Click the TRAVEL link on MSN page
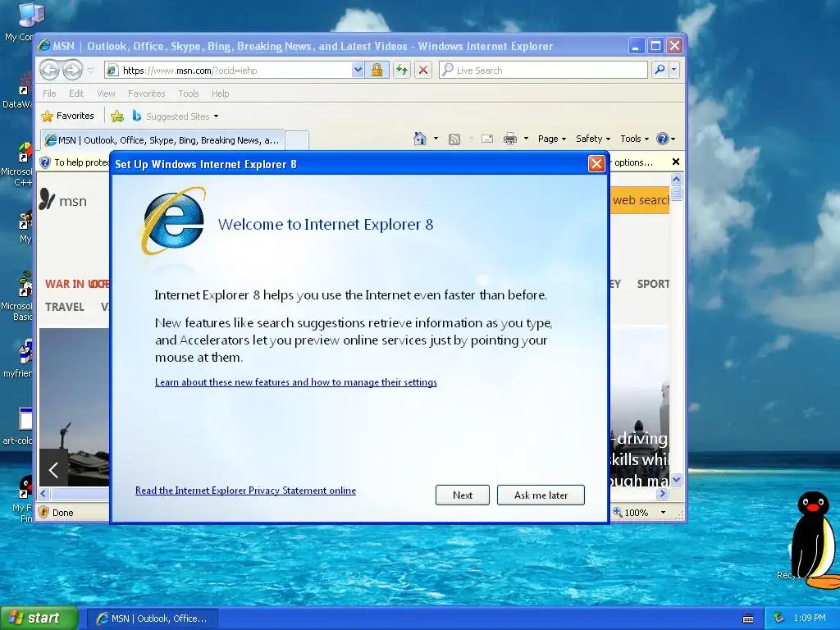The image size is (840, 630). point(65,307)
